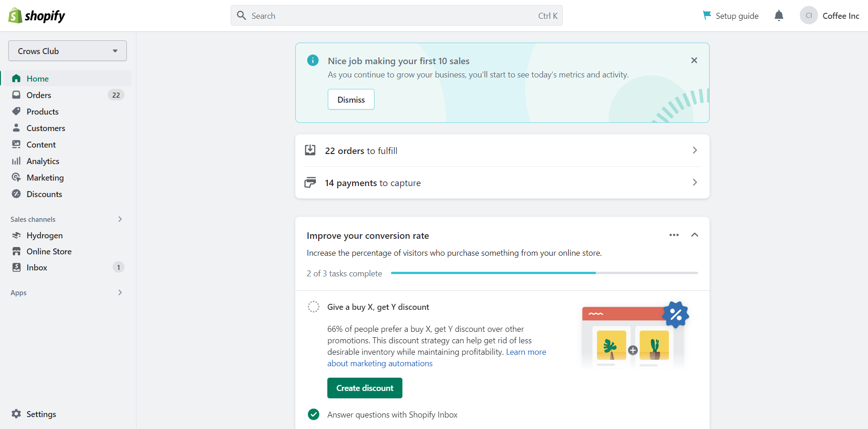Image resolution: width=868 pixels, height=429 pixels.
Task: Click the search magnifier icon
Action: (x=241, y=16)
